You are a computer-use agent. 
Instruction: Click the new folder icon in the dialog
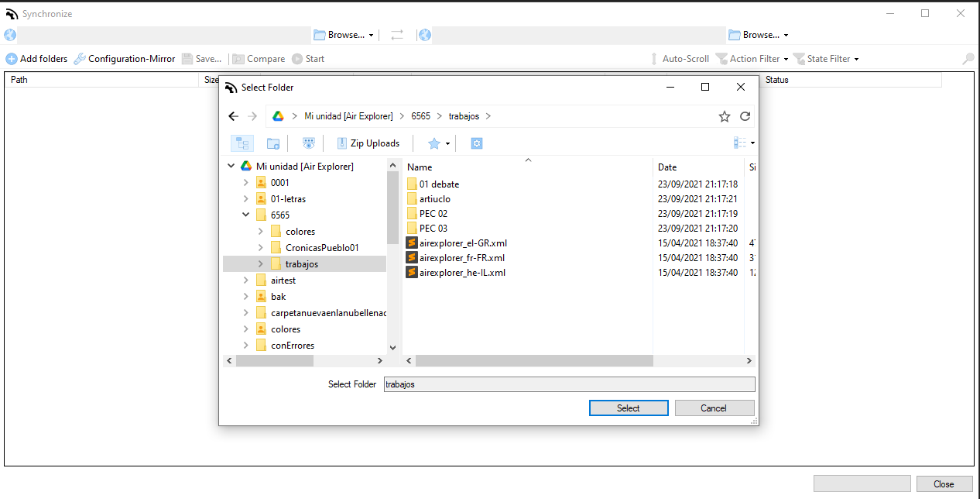(x=272, y=143)
